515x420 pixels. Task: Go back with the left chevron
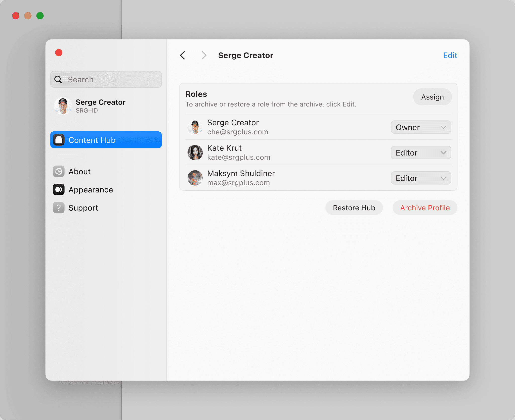point(183,55)
